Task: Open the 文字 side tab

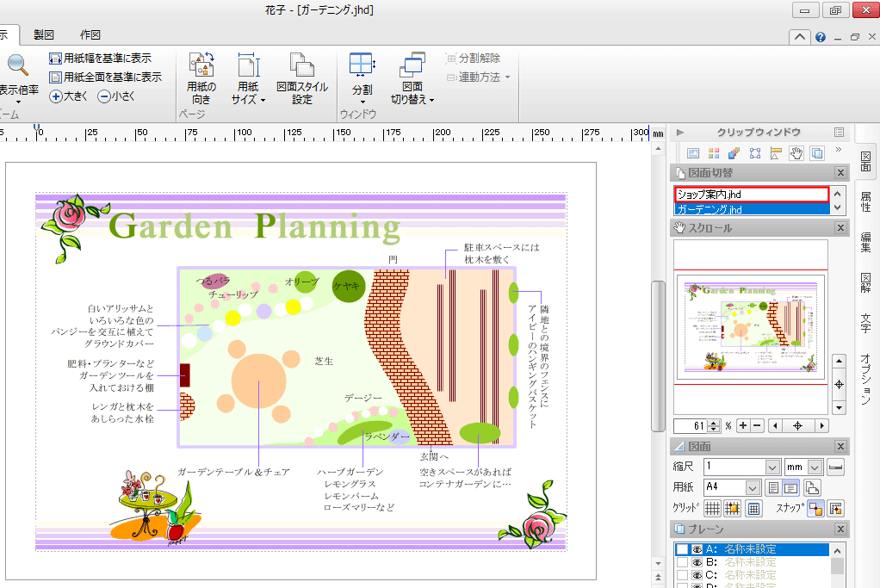Action: (865, 323)
